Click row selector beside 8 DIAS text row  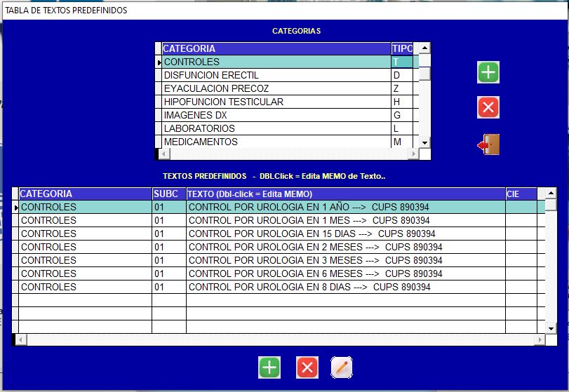[x=15, y=287]
